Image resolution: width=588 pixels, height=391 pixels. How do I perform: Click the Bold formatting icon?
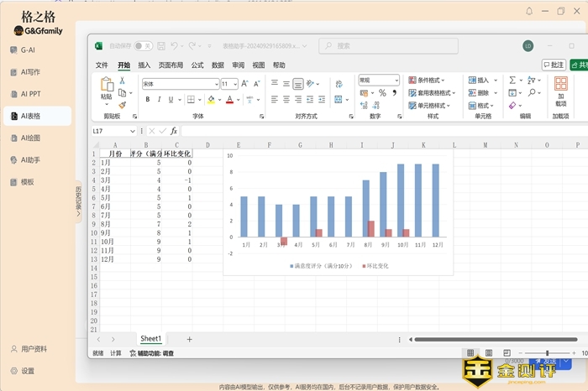tap(147, 99)
